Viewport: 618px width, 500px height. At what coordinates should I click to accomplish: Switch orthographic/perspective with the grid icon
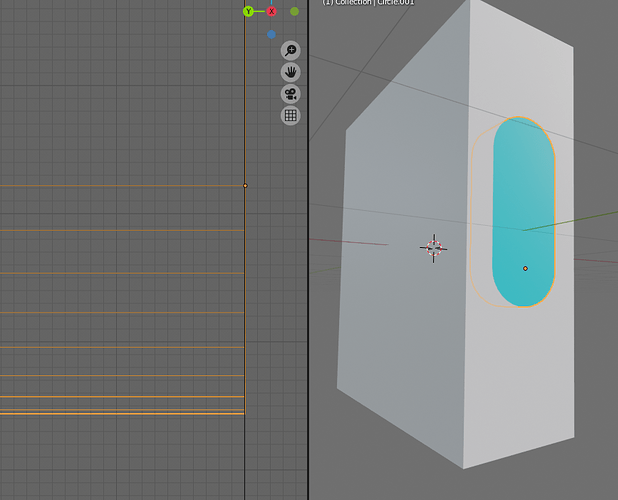point(290,115)
